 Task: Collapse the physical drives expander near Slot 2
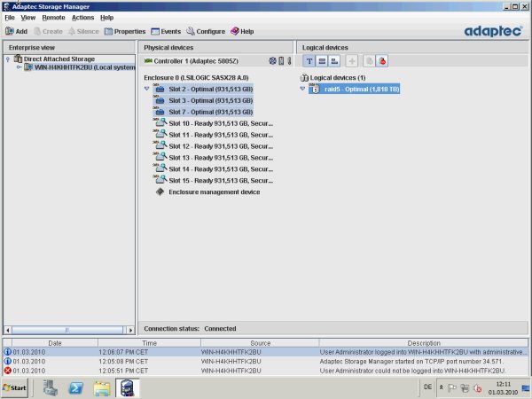(x=146, y=89)
